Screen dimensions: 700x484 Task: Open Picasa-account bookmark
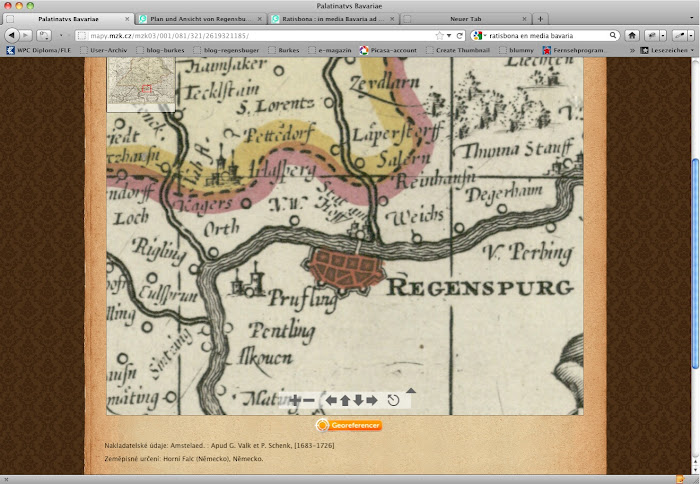388,50
